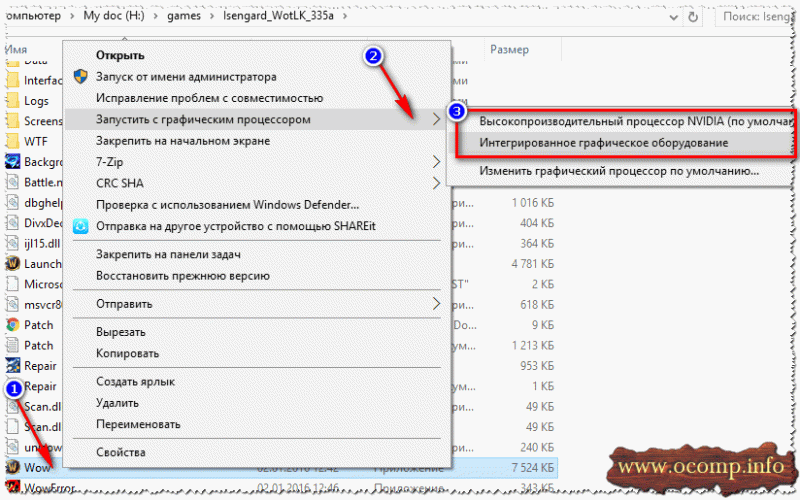Click the 404 КБ size cell
800x500 pixels.
[537, 223]
